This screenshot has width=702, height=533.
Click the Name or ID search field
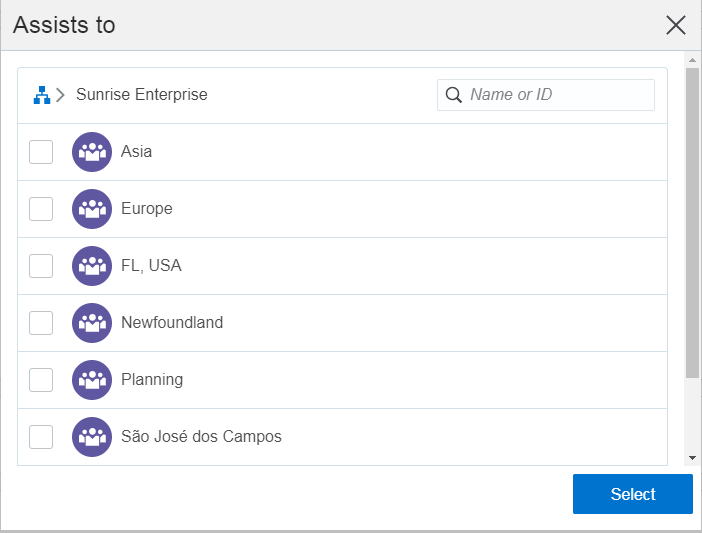click(x=557, y=95)
